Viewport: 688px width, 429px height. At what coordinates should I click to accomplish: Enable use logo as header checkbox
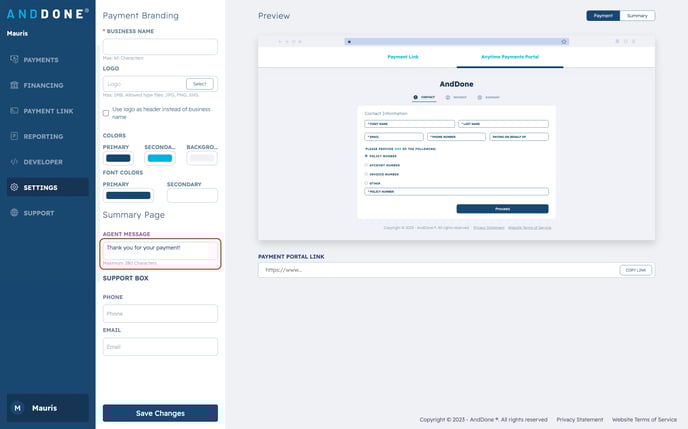click(106, 113)
